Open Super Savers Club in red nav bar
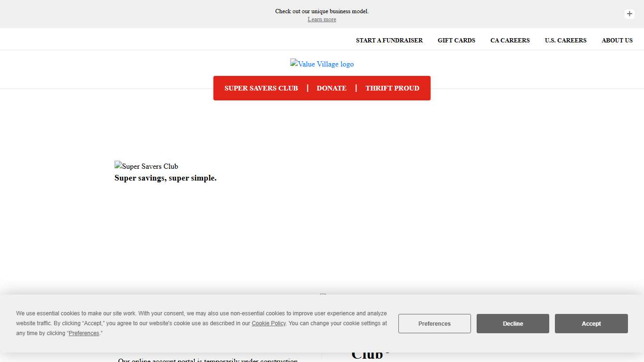The image size is (644, 362). [x=261, y=88]
